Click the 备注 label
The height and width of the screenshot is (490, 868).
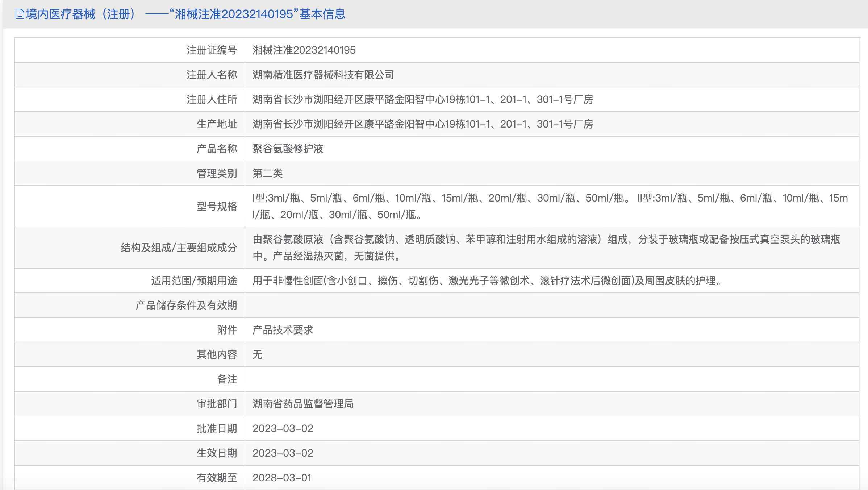click(x=227, y=379)
